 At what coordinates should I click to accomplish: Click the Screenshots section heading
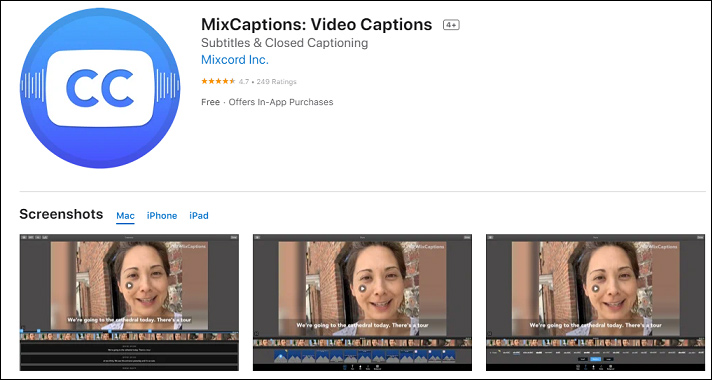tap(61, 214)
